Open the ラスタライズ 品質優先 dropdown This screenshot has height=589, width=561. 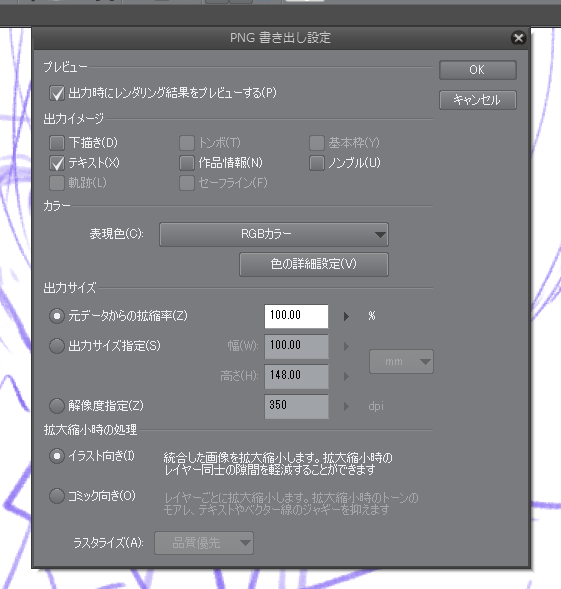tap(204, 543)
